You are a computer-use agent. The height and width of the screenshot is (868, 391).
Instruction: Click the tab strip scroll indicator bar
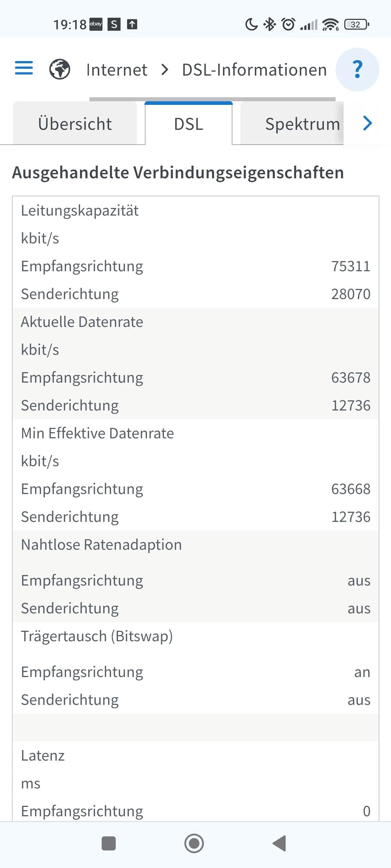tap(212, 99)
